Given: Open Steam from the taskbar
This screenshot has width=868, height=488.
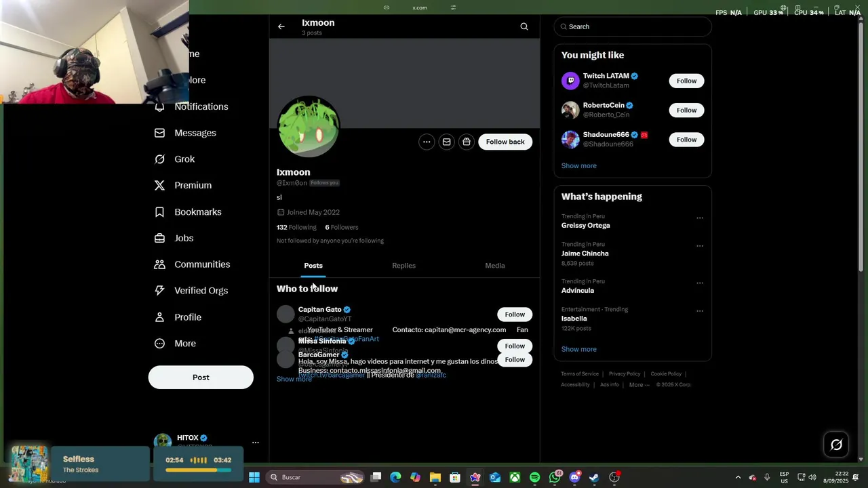Looking at the screenshot, I should click(594, 477).
